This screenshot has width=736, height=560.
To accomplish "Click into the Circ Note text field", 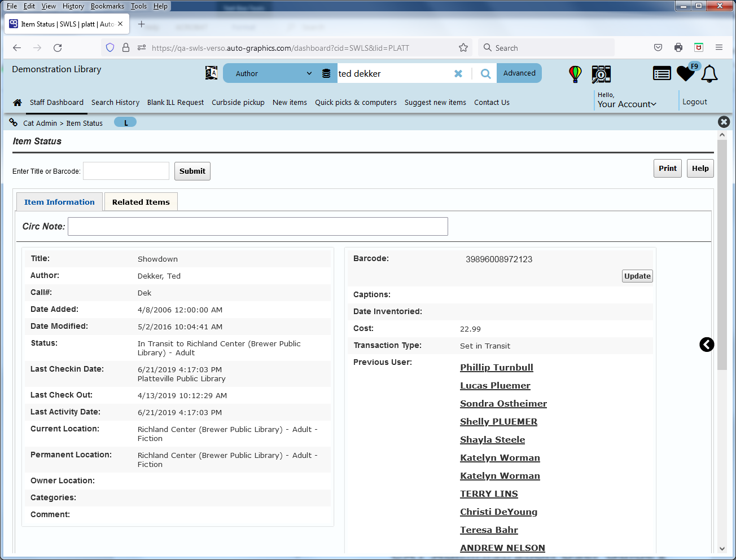I will click(258, 226).
